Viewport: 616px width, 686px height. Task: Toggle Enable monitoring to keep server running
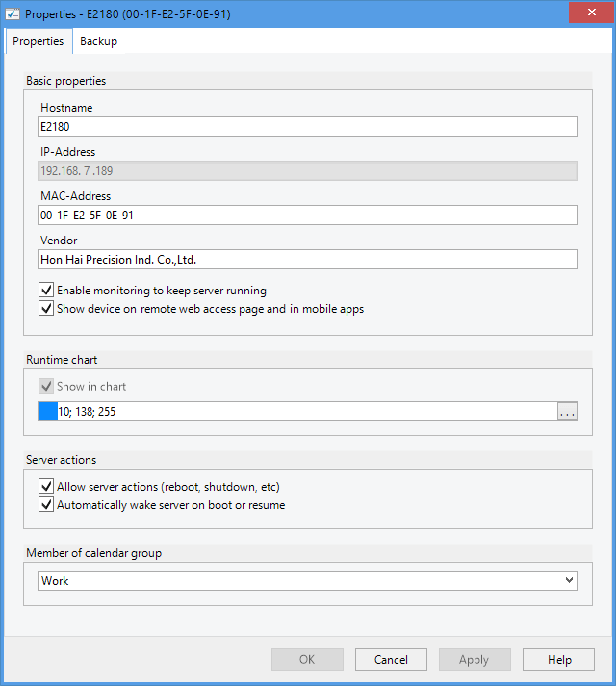pyautogui.click(x=46, y=290)
